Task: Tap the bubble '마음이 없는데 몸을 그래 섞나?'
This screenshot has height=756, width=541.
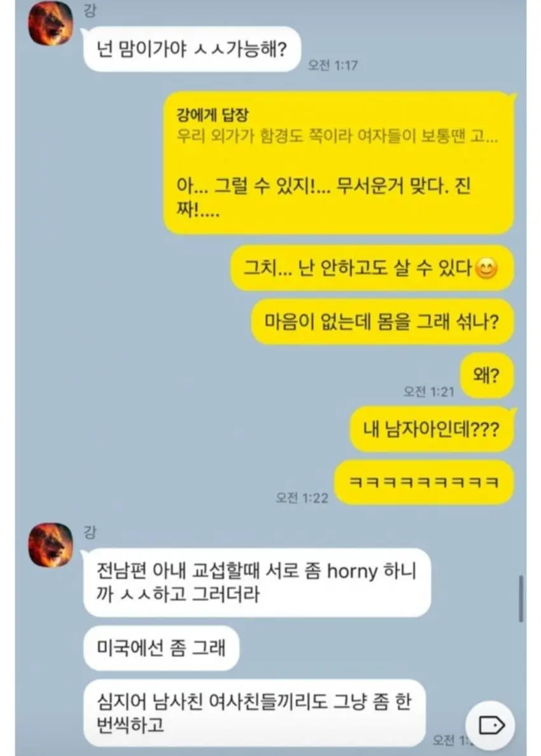Action: (382, 322)
